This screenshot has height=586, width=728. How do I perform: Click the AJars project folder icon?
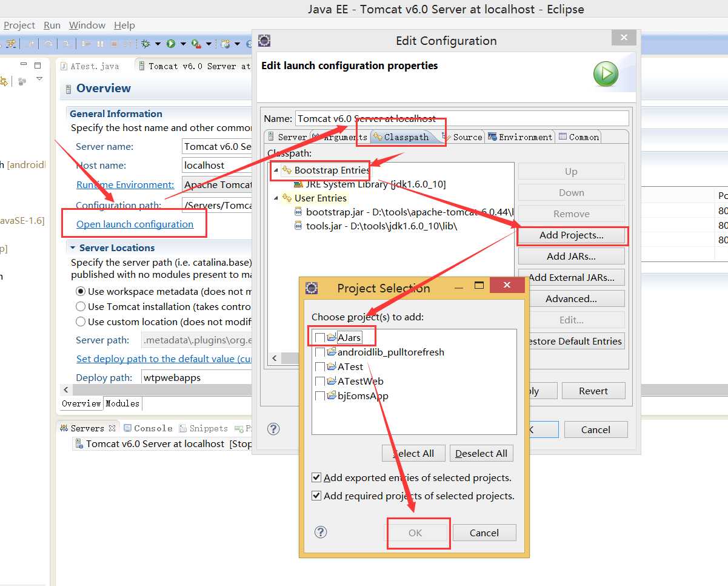point(331,337)
